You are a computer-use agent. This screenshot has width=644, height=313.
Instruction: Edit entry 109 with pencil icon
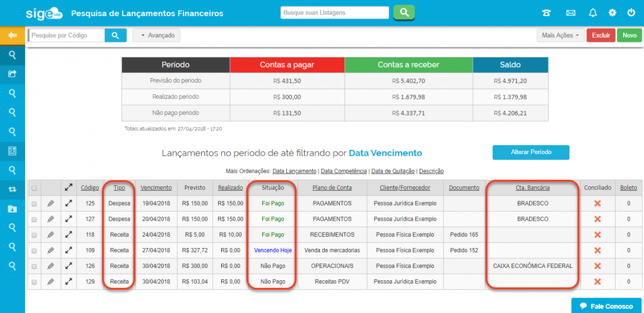50,250
